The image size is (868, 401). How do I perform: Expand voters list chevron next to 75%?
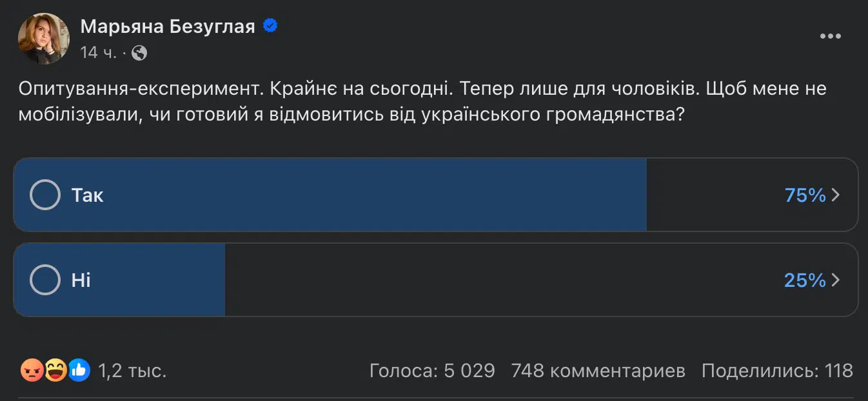pos(836,195)
